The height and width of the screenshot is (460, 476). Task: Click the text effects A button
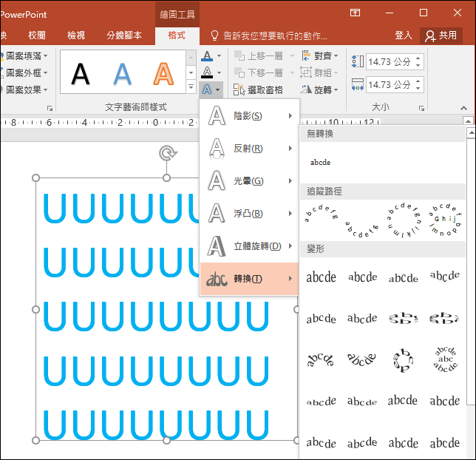pos(211,89)
